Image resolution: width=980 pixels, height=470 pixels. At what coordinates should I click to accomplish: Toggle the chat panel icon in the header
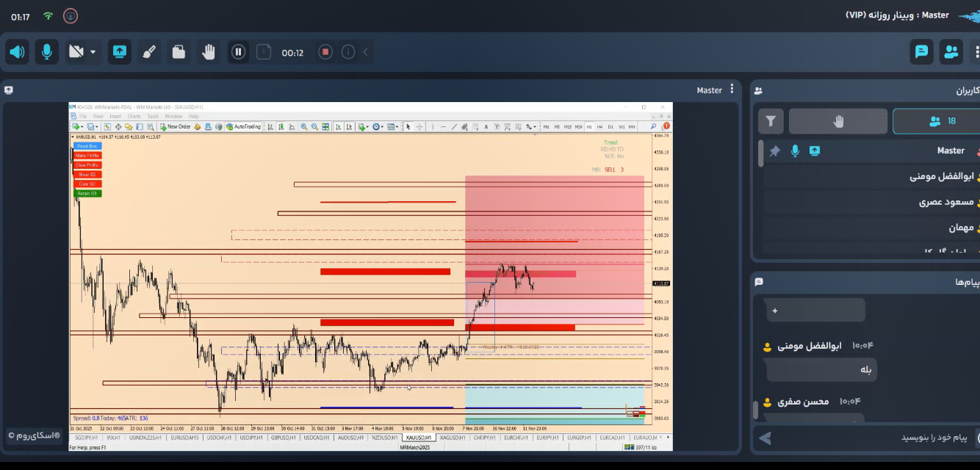tap(921, 52)
